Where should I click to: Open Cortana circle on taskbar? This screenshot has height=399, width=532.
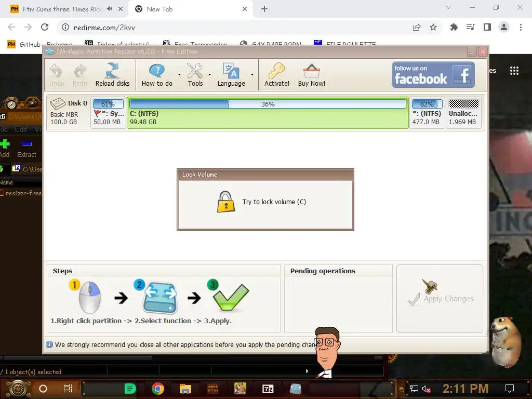coord(43,389)
